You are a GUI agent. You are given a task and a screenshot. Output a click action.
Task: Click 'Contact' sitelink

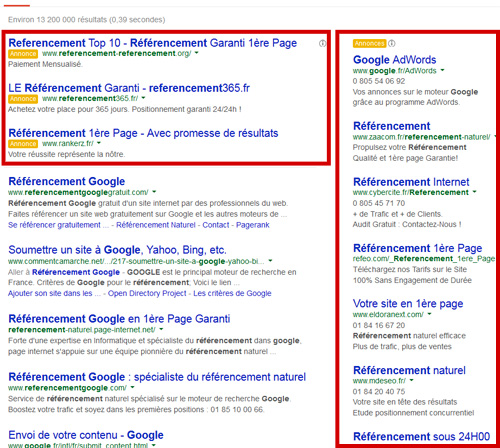click(216, 225)
